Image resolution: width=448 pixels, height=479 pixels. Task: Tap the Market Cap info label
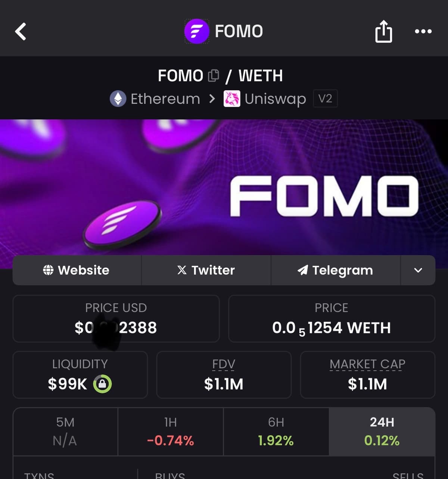point(367,364)
